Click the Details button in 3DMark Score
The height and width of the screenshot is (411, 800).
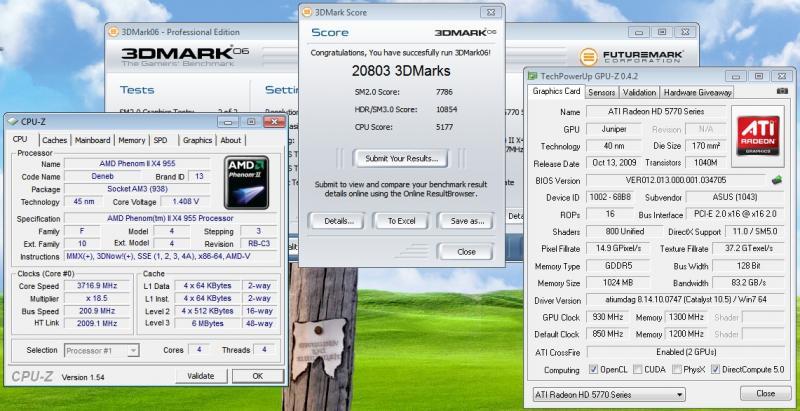point(336,221)
